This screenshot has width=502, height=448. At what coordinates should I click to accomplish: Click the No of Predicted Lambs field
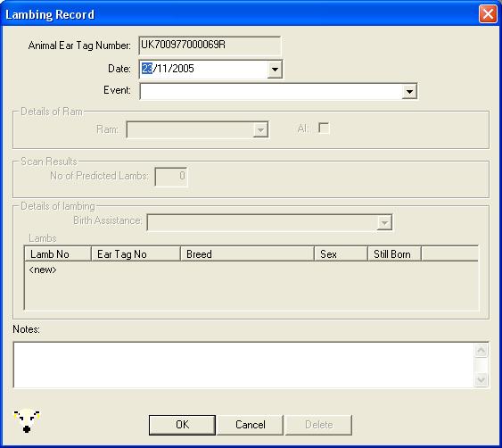pyautogui.click(x=171, y=176)
